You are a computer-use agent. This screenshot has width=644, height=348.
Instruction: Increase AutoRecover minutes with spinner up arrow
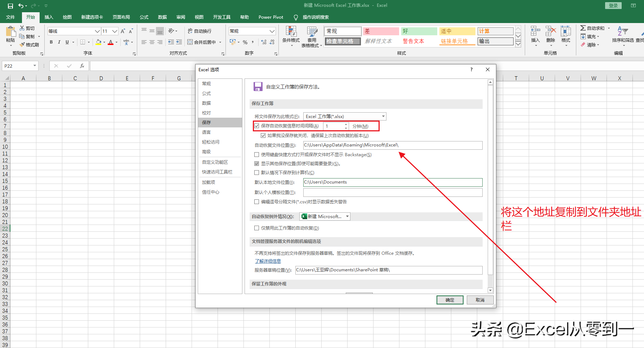pos(346,124)
